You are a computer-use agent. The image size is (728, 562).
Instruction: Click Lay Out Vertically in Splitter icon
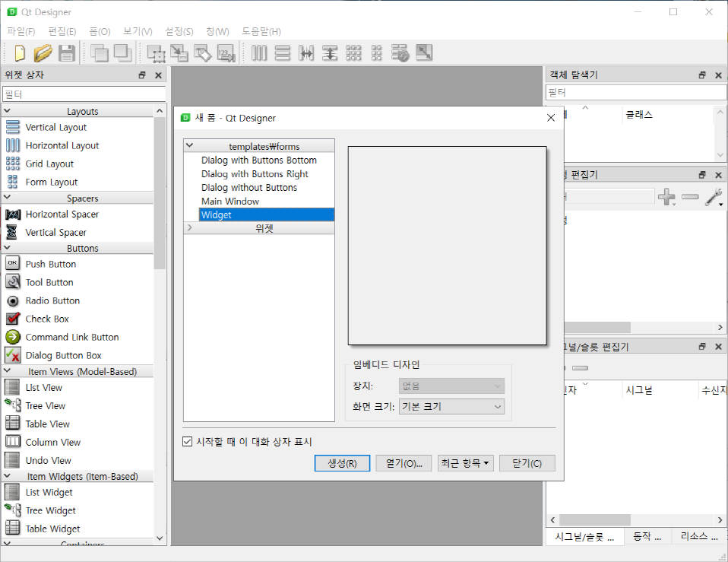tap(330, 53)
